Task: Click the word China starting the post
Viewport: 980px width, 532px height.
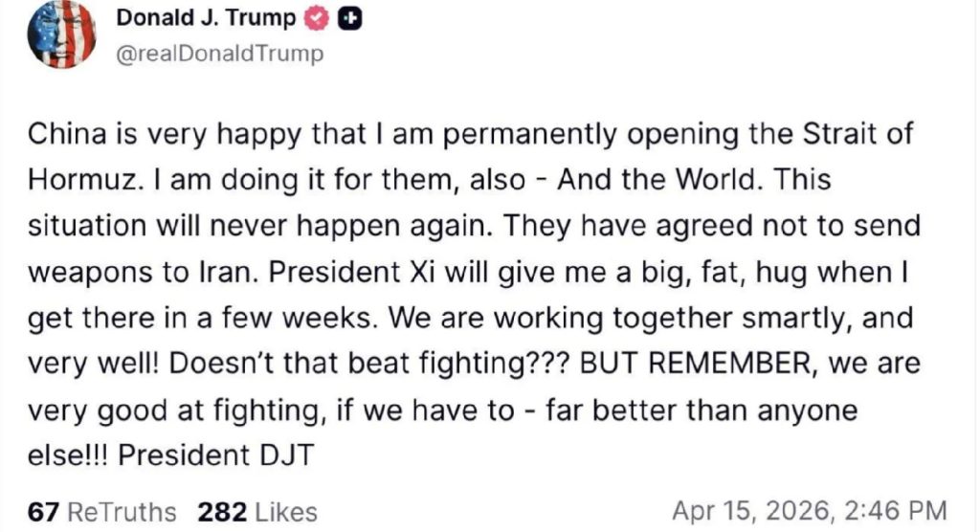Action: pos(64,135)
